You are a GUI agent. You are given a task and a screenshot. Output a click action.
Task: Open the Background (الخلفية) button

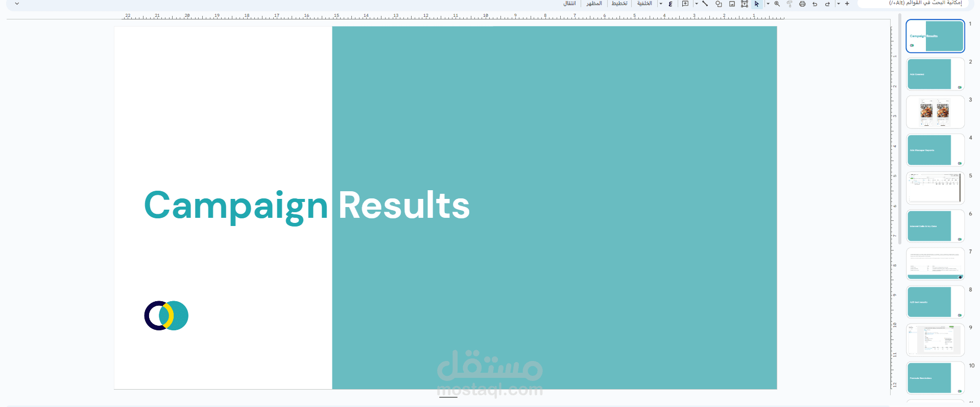click(x=644, y=4)
